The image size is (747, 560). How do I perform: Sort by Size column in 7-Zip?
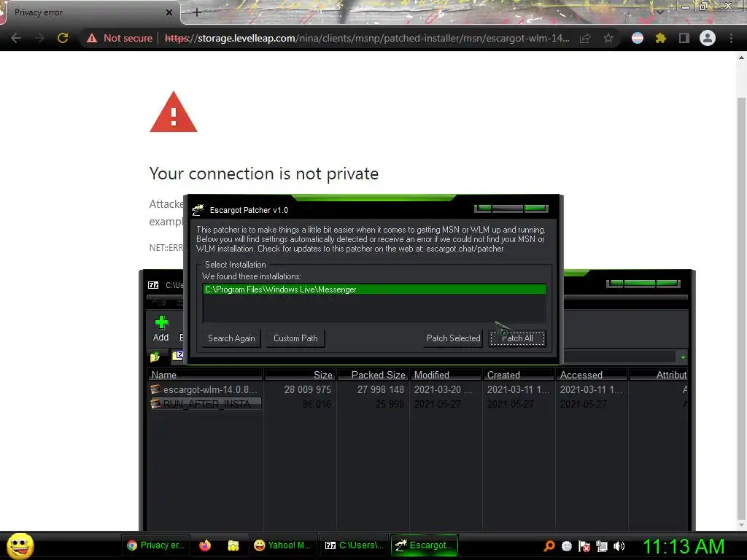[301, 375]
